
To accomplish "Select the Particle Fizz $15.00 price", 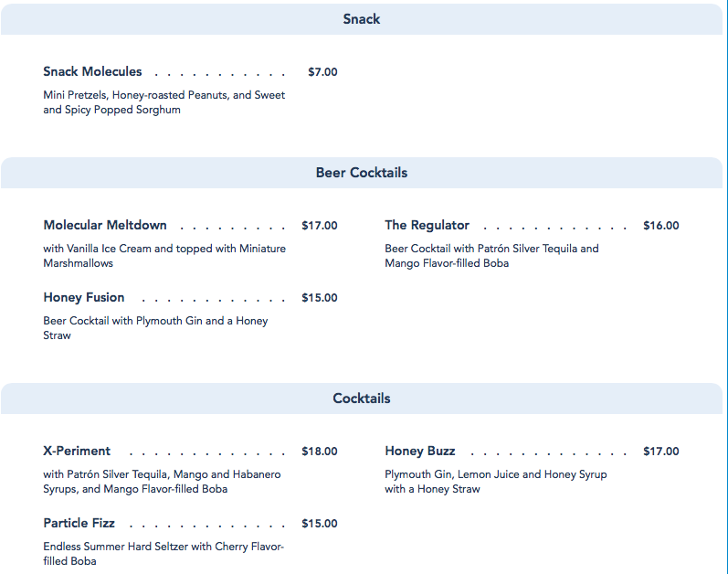I will [320, 524].
